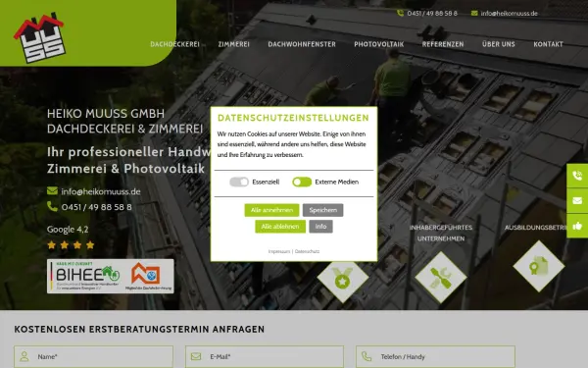This screenshot has height=368, width=588.
Task: Click the hero info@heikomuuss.de email link
Action: pos(101,191)
